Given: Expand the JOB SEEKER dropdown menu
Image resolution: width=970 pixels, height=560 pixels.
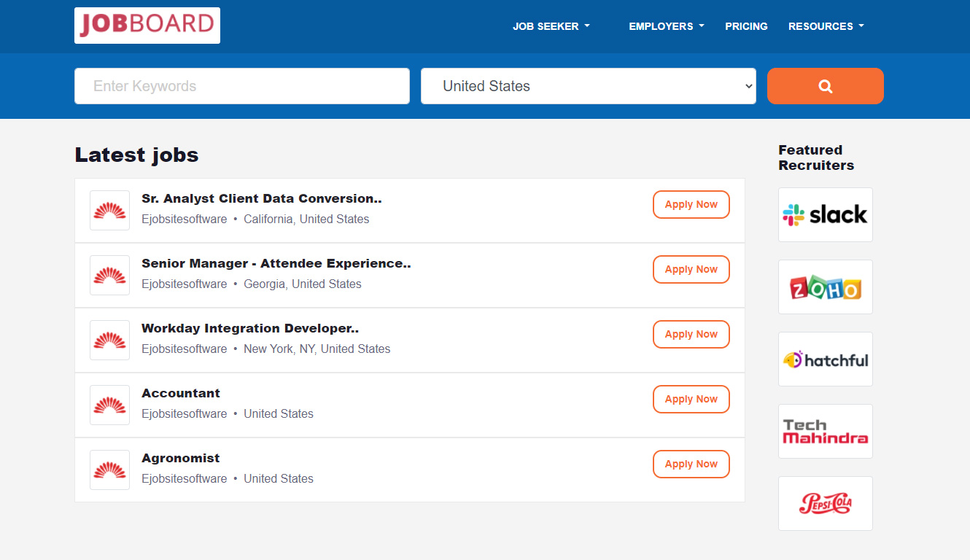Looking at the screenshot, I should [x=551, y=26].
